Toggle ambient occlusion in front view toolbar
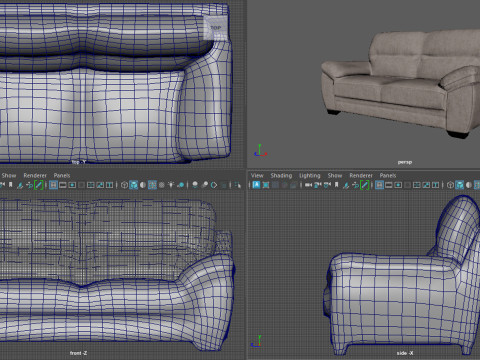Image resolution: width=480 pixels, height=360 pixels. coord(195,185)
